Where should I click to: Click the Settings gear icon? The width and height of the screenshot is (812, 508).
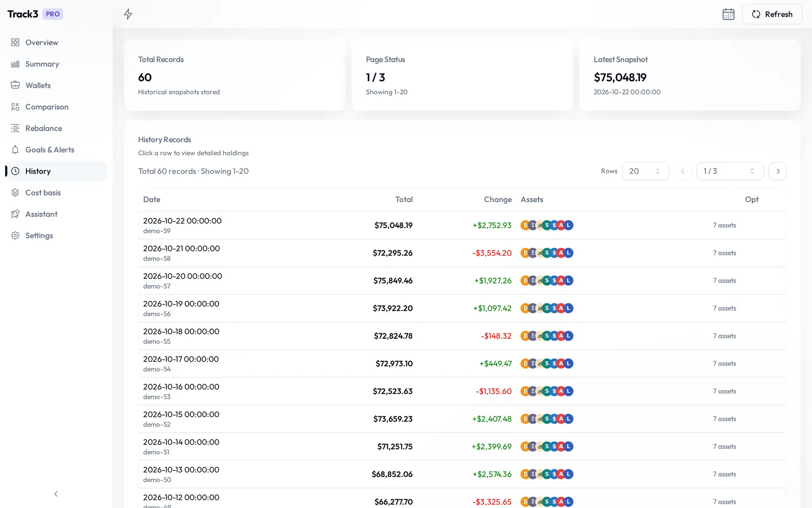15,236
